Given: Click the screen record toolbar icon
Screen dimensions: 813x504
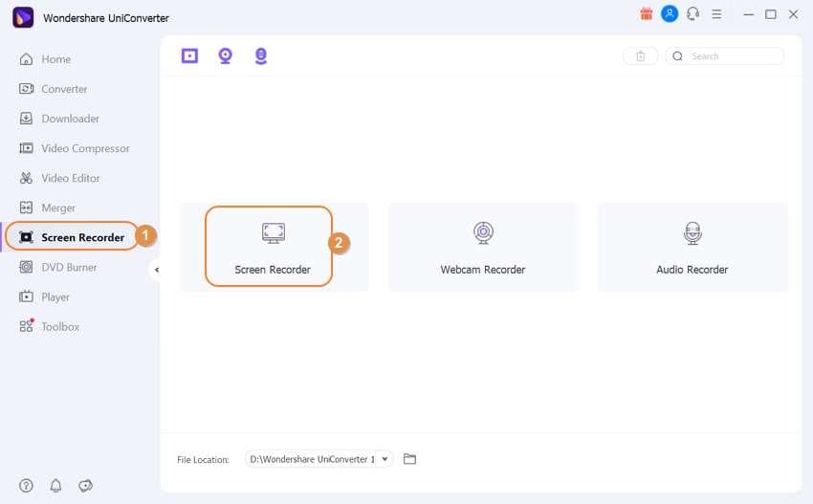Looking at the screenshot, I should point(189,55).
